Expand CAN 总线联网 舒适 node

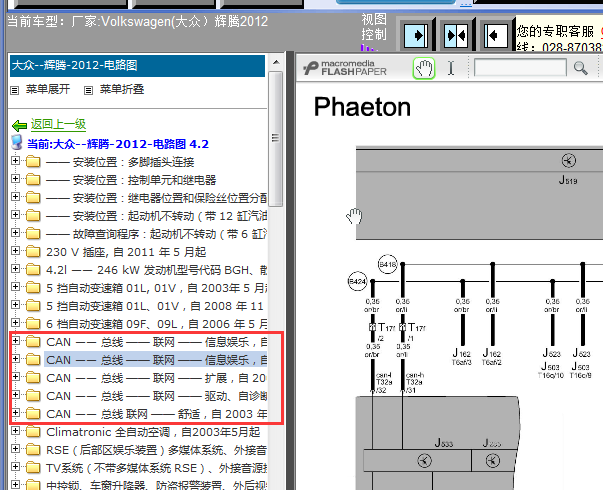(15, 413)
